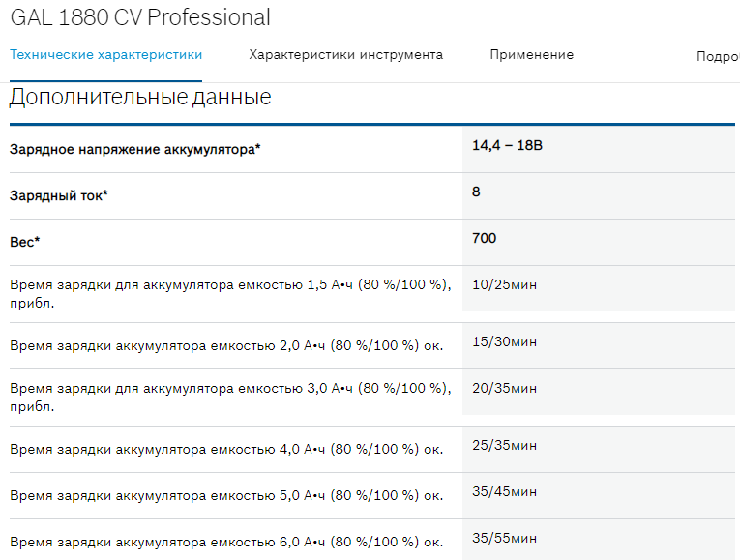Select the 14,4 – 18В voltage value
The image size is (740, 560).
501,146
